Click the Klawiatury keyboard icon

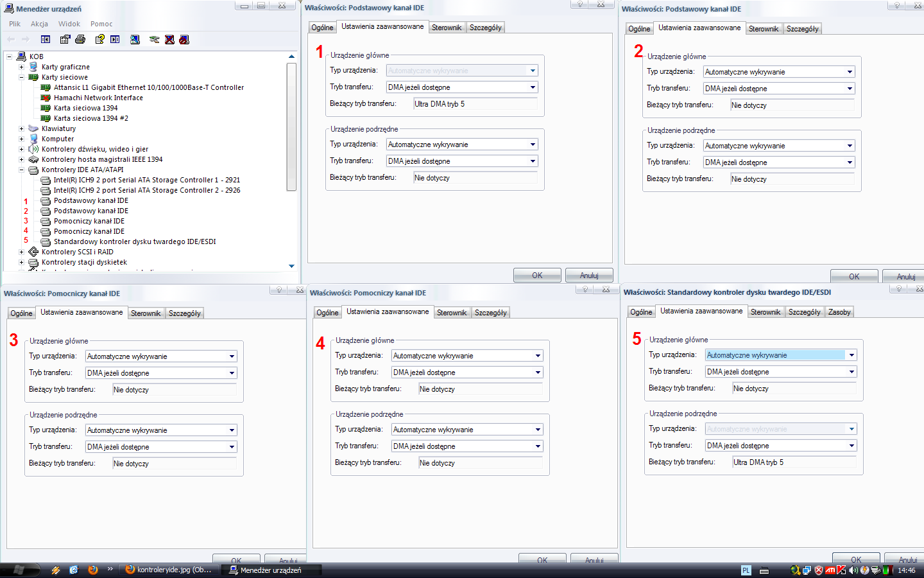pyautogui.click(x=33, y=128)
